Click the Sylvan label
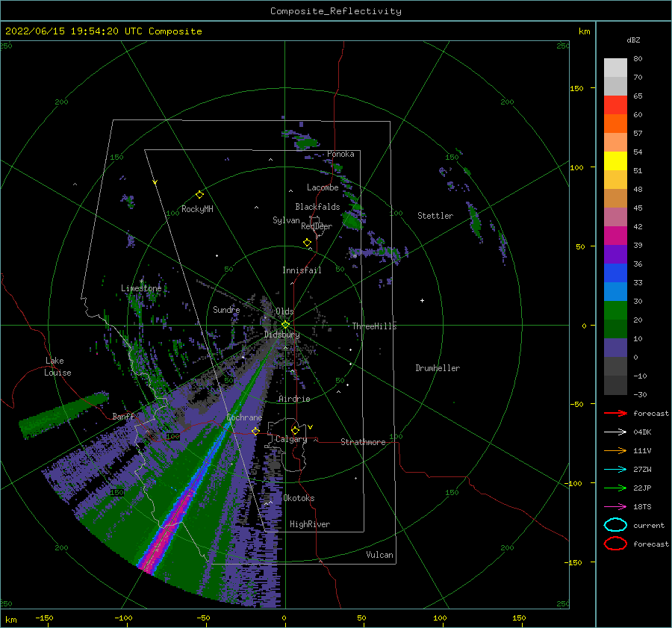672x628 pixels. [x=286, y=220]
